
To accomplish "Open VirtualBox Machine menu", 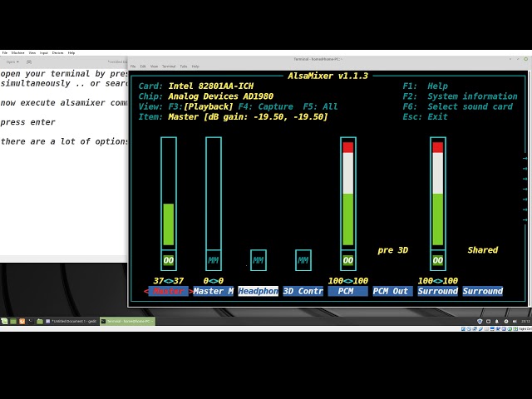I will (18, 53).
